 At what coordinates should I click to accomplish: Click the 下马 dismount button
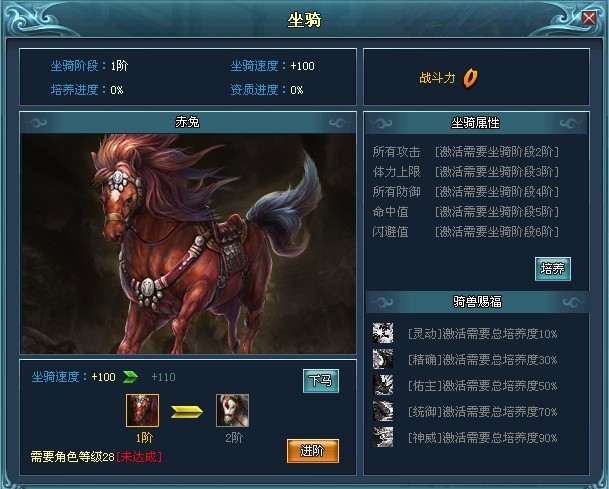[x=321, y=381]
